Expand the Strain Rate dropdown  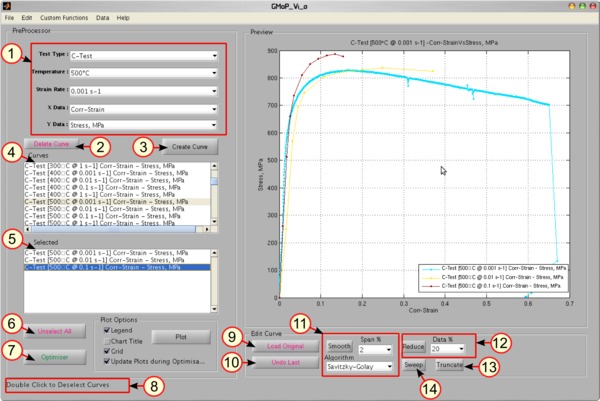click(143, 91)
